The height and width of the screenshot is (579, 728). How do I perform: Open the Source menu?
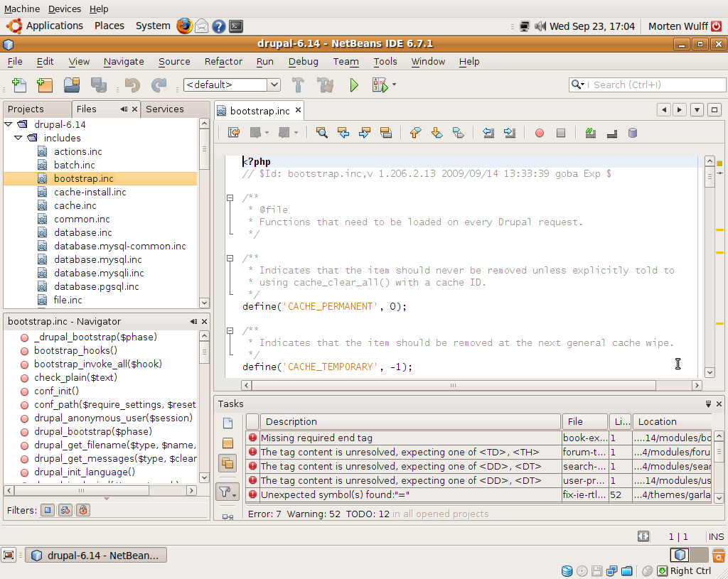pos(174,61)
